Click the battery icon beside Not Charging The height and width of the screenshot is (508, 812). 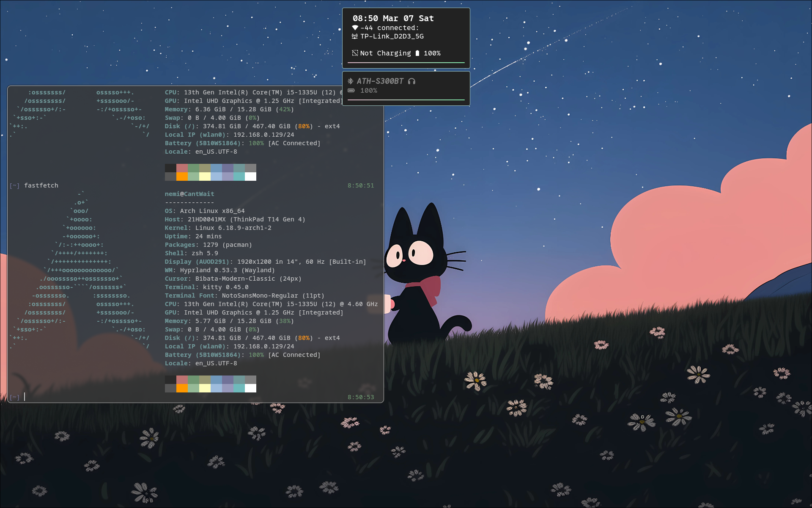click(x=417, y=53)
